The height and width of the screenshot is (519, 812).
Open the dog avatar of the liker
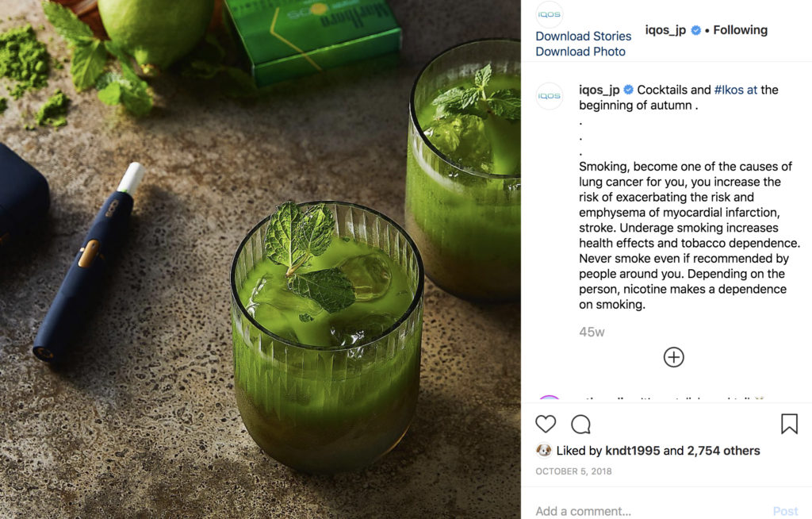coord(543,450)
